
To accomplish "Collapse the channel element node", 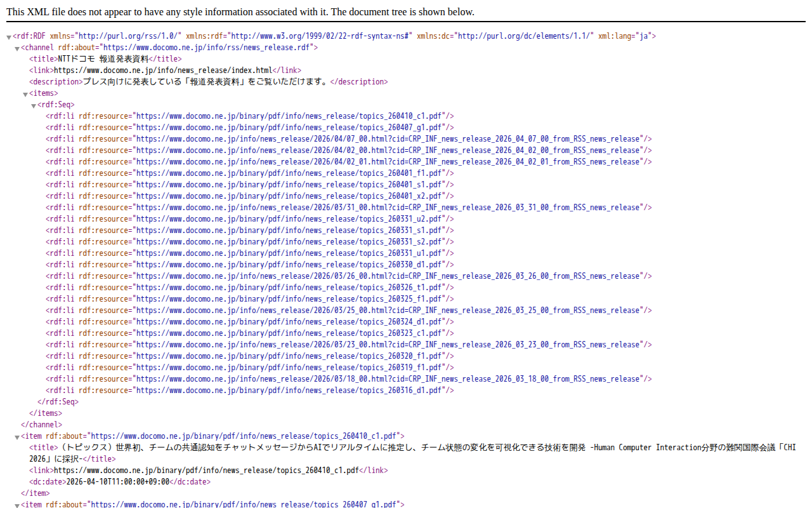I will 17,49.
